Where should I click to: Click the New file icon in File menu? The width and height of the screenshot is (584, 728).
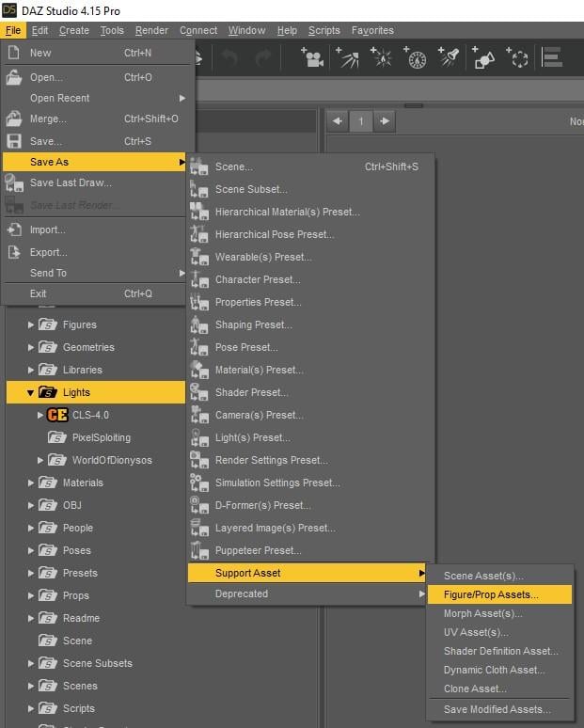(14, 53)
